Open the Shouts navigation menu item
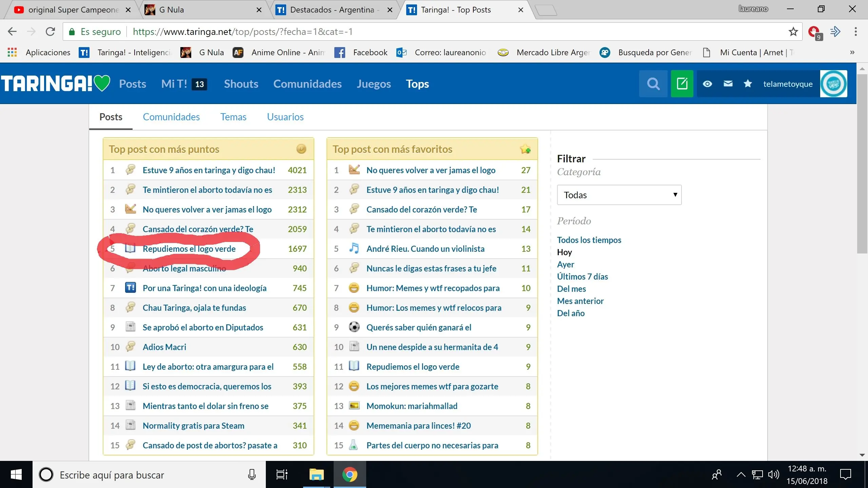The image size is (868, 488). click(241, 84)
